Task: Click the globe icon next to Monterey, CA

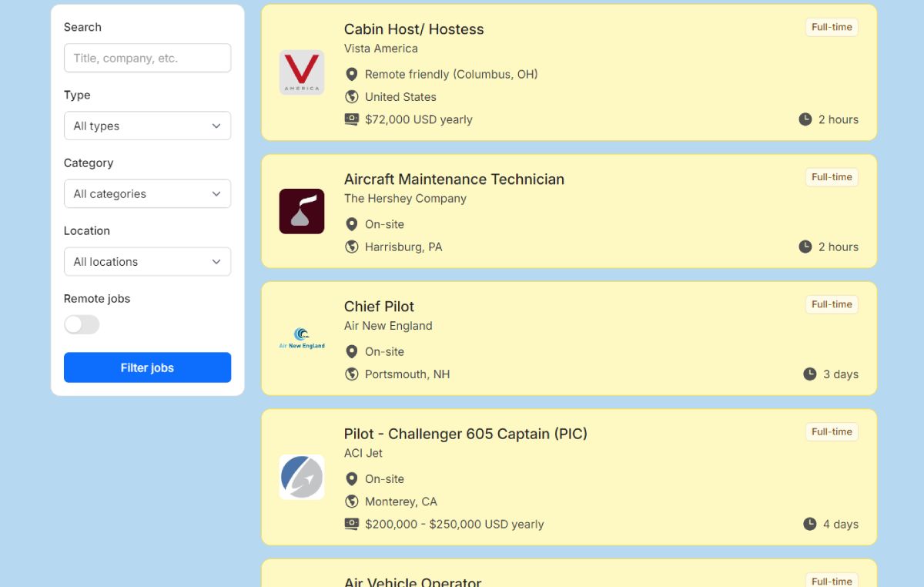Action: click(351, 501)
